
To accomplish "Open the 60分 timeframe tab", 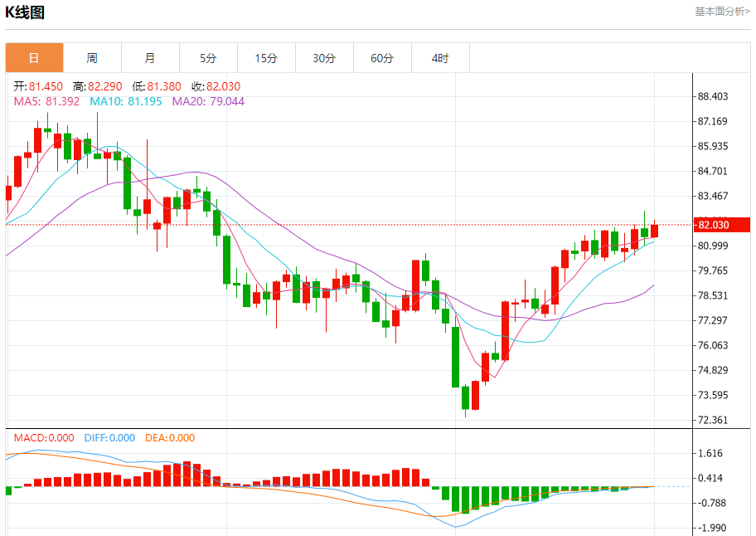I will click(x=382, y=58).
